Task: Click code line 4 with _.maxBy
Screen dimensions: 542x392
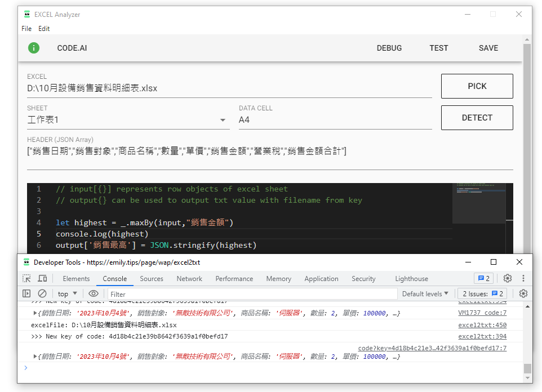Action: coord(144,222)
